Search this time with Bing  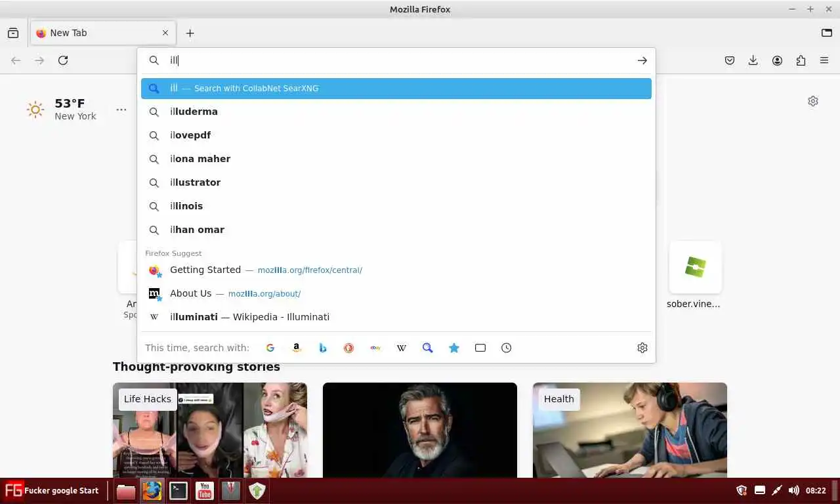[x=323, y=348]
